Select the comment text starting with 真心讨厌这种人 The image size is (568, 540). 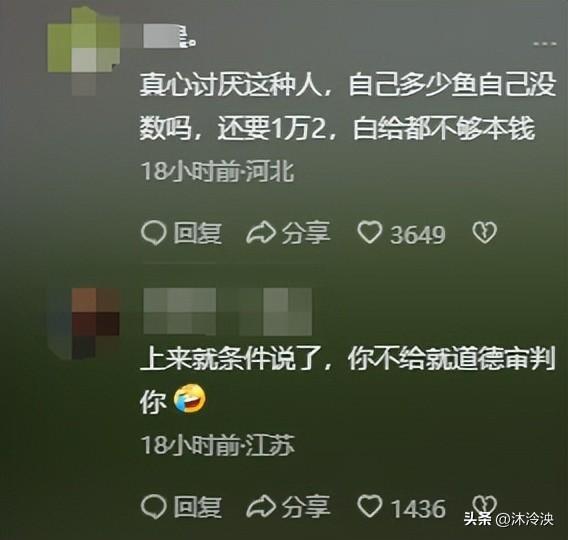348,107
